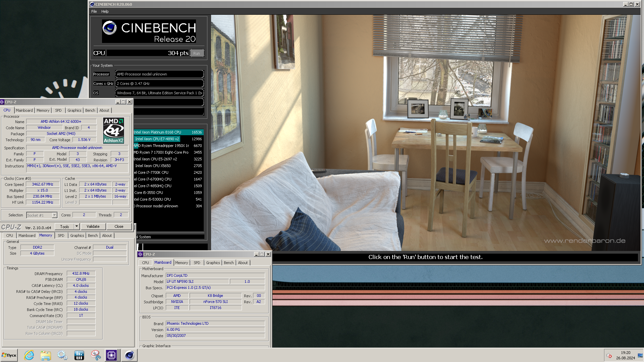Select CPU tab in bottom Mainboard CPU-Z window
This screenshot has width=644, height=362.
146,263
